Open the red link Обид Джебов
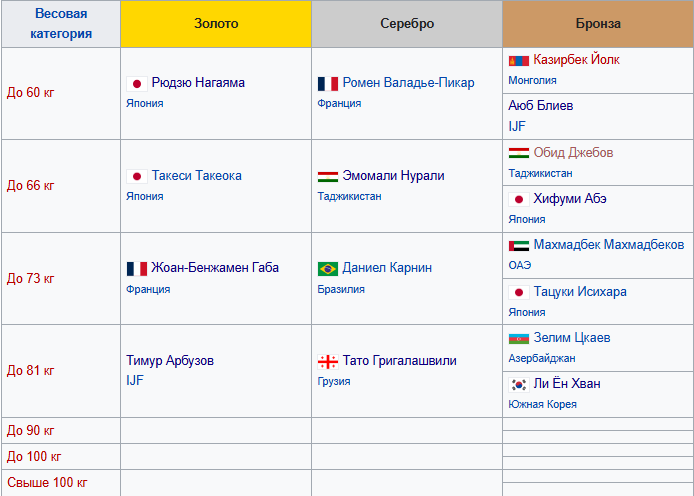The image size is (694, 496). (573, 153)
